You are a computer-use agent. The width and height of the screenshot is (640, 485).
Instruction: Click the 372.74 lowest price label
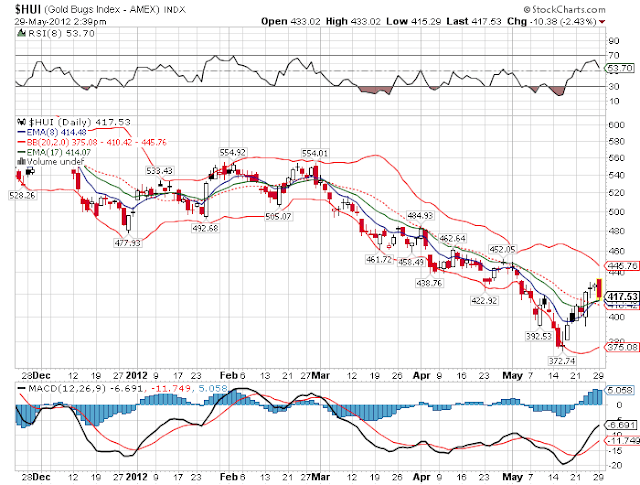(x=562, y=361)
